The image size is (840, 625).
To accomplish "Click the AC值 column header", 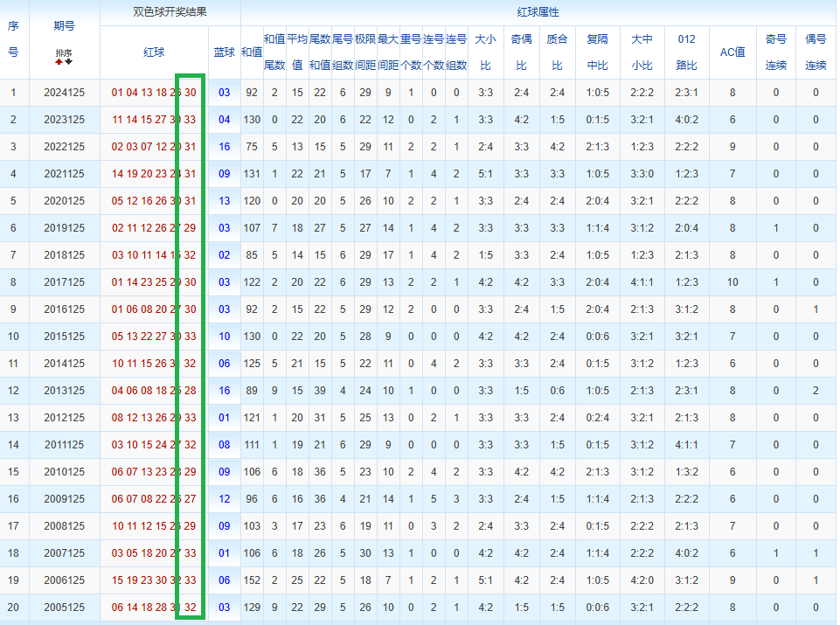I will [x=732, y=52].
